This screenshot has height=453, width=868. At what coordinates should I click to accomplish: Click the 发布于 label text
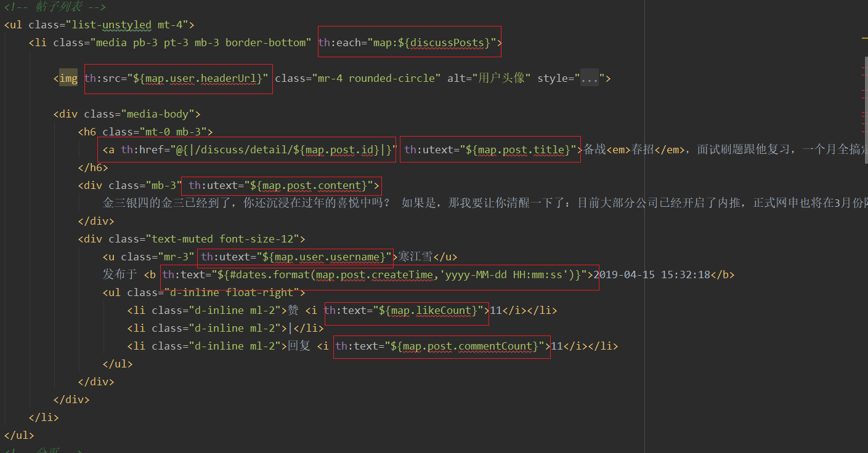[x=120, y=275]
